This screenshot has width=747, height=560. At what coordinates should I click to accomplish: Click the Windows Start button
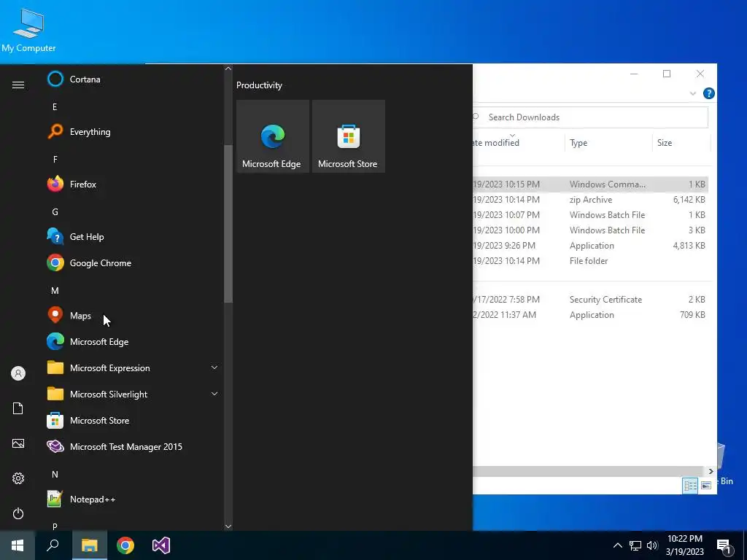click(18, 545)
